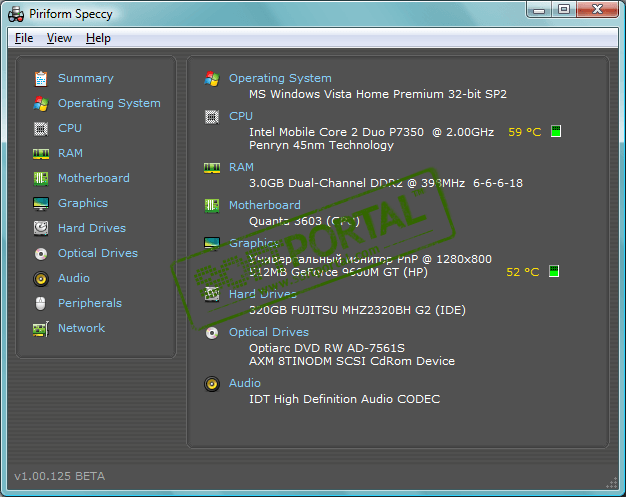Open the RAM sidebar section
626x497 pixels.
point(70,153)
